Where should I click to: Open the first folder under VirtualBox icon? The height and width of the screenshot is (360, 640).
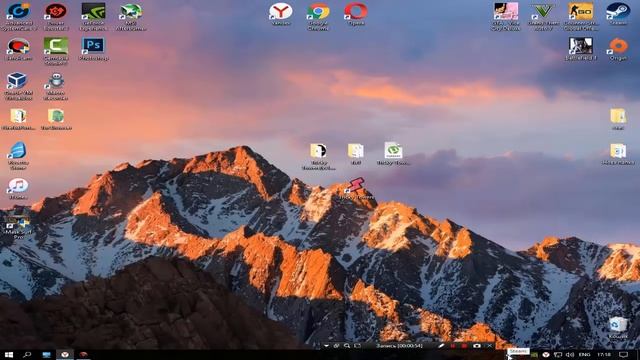[18, 119]
